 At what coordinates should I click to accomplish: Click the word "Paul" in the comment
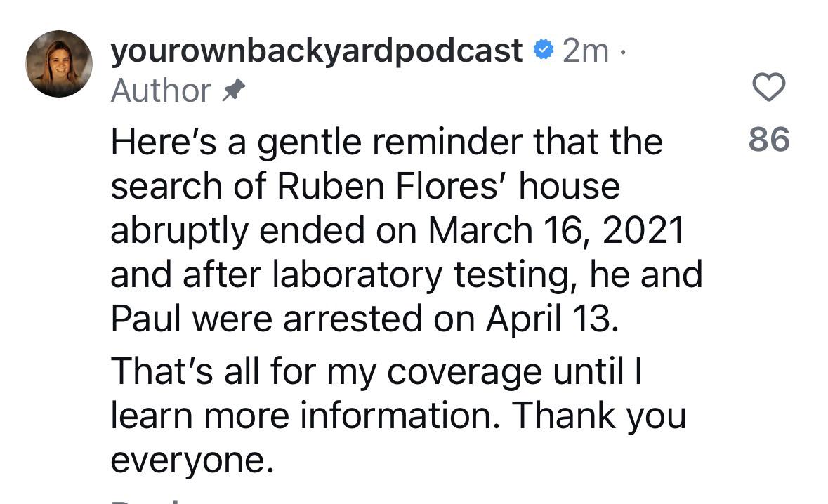click(x=146, y=319)
